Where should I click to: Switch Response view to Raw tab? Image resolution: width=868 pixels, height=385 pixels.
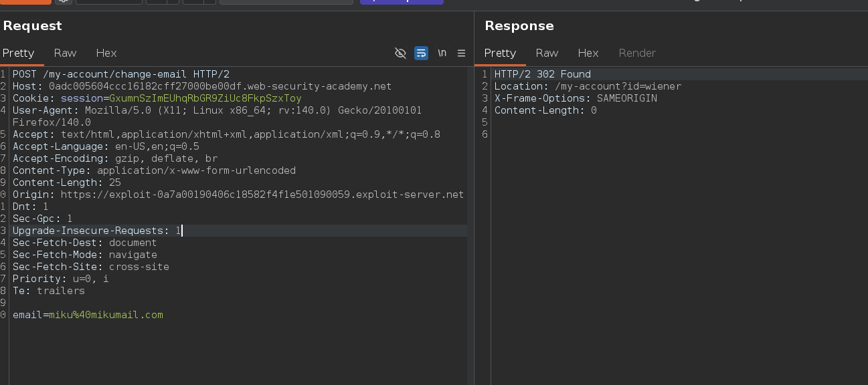click(x=547, y=53)
